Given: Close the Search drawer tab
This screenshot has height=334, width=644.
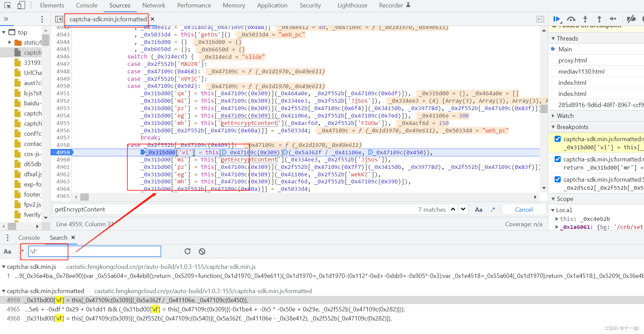Looking at the screenshot, I should coord(73,237).
